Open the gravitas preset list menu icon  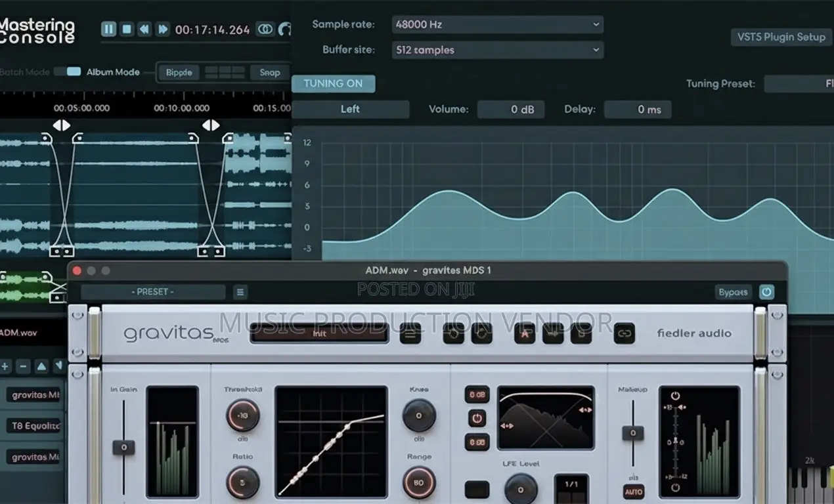tap(410, 333)
